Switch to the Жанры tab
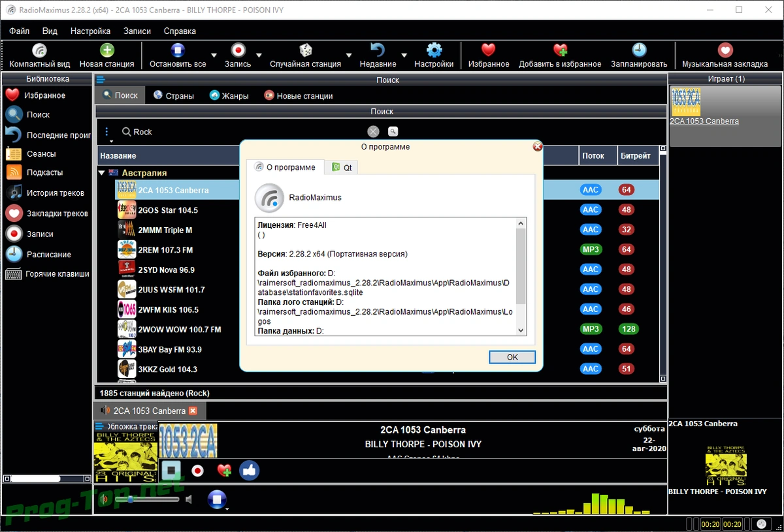Viewport: 784px width, 532px height. (229, 95)
